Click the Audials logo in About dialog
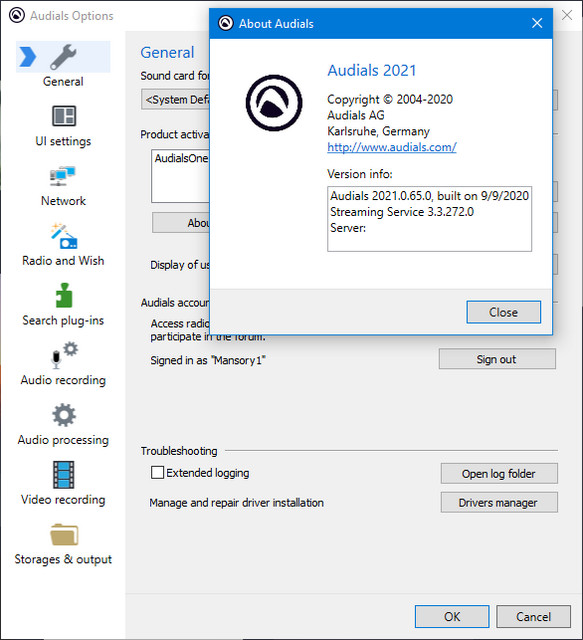This screenshot has width=583, height=640. click(274, 103)
